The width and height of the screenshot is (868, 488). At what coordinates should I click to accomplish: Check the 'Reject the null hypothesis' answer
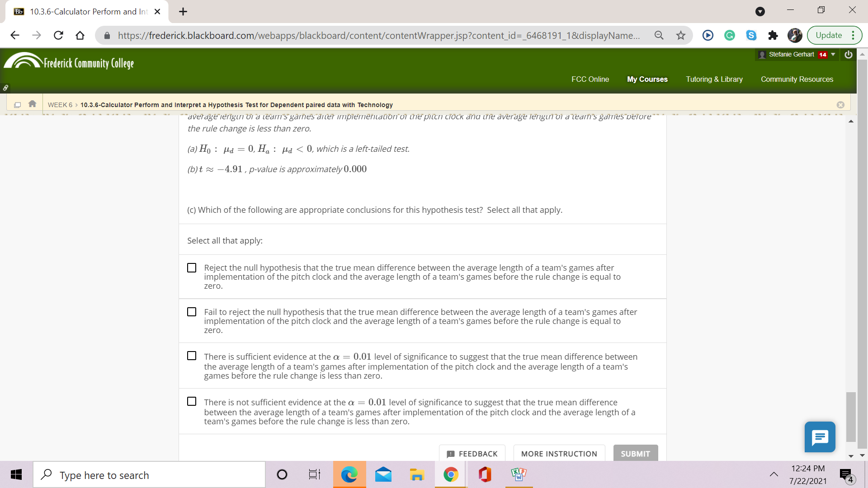pos(191,267)
